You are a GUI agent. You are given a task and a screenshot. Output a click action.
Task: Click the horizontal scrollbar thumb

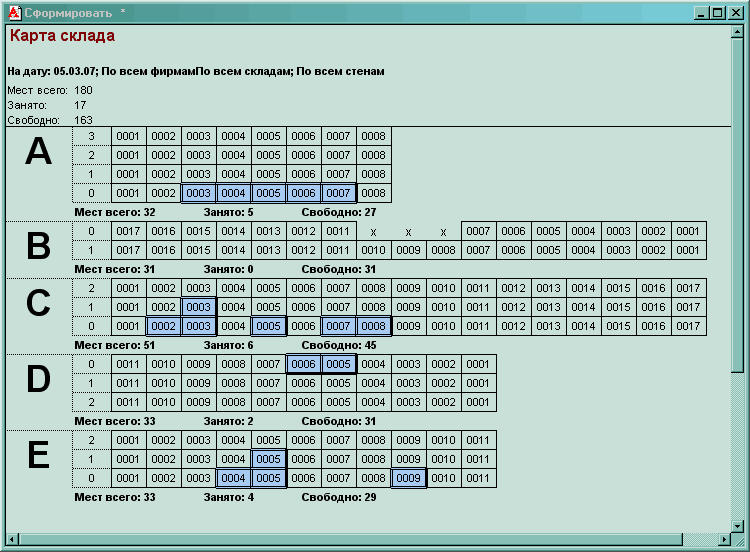point(350,540)
